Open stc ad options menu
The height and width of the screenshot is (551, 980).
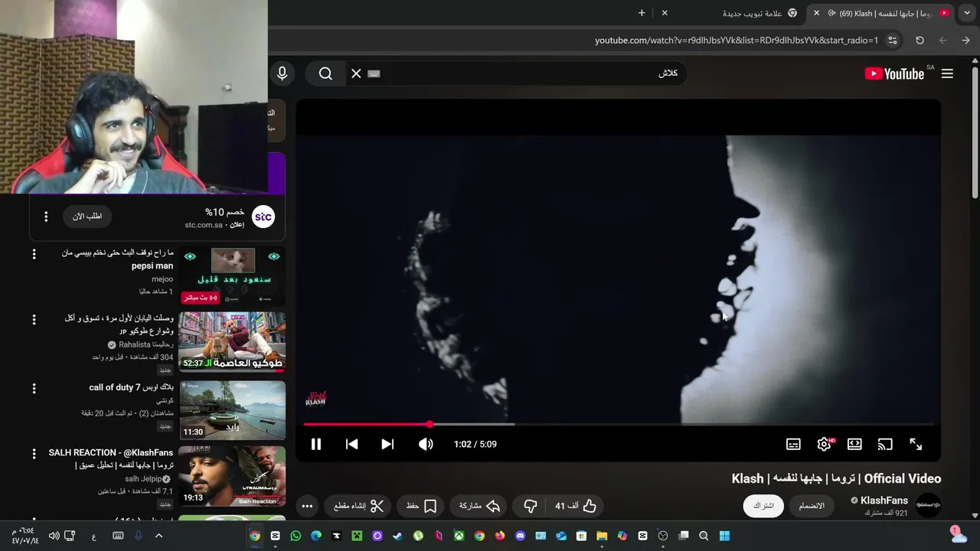pos(46,217)
